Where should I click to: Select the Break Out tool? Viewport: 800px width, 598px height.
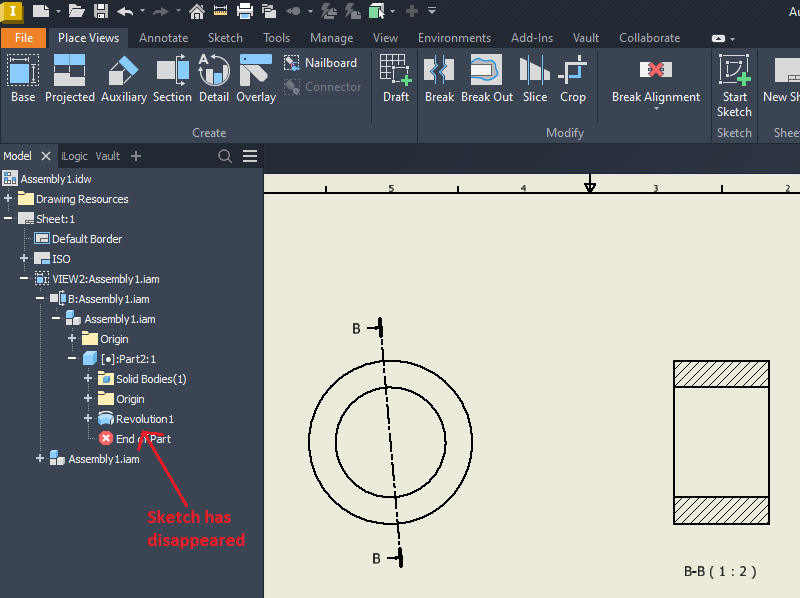487,79
